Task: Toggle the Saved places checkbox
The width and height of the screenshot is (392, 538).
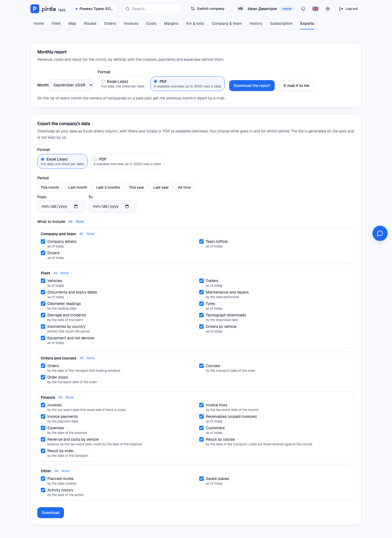Action: pos(201,479)
